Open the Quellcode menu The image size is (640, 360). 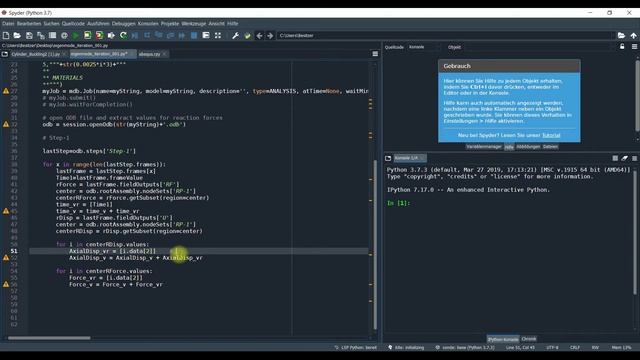pos(73,24)
